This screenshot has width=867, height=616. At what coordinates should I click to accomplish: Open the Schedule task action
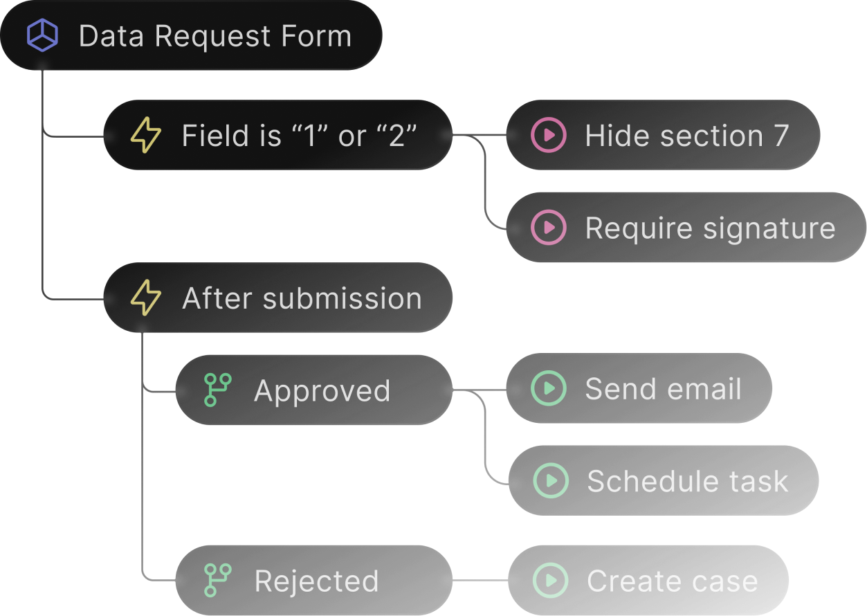point(687,481)
